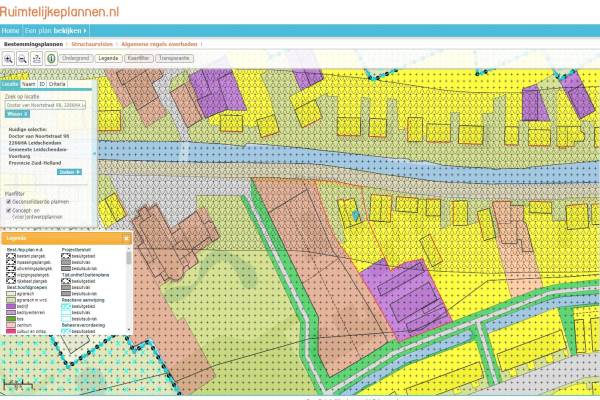
Task: Click the zoom out magnifier tool
Action: (x=23, y=59)
